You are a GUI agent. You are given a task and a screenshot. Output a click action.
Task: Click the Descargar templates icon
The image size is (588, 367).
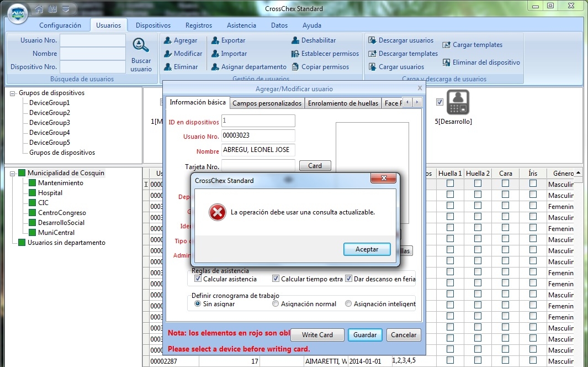[372, 54]
